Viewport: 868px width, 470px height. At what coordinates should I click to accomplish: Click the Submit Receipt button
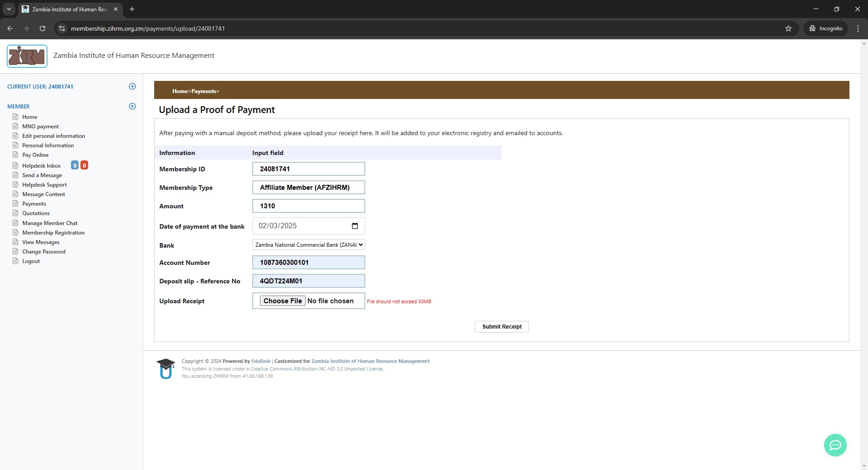coord(501,327)
